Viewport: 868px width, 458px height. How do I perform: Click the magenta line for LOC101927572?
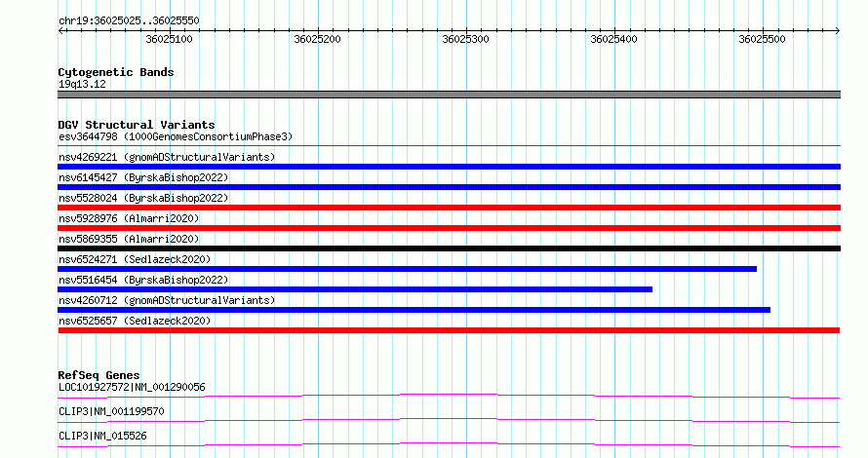449,396
